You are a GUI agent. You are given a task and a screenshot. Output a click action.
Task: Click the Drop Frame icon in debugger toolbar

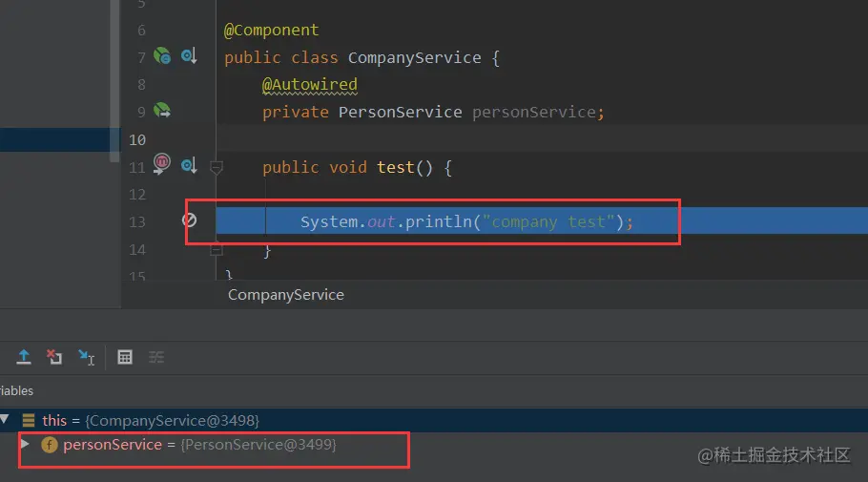click(54, 357)
